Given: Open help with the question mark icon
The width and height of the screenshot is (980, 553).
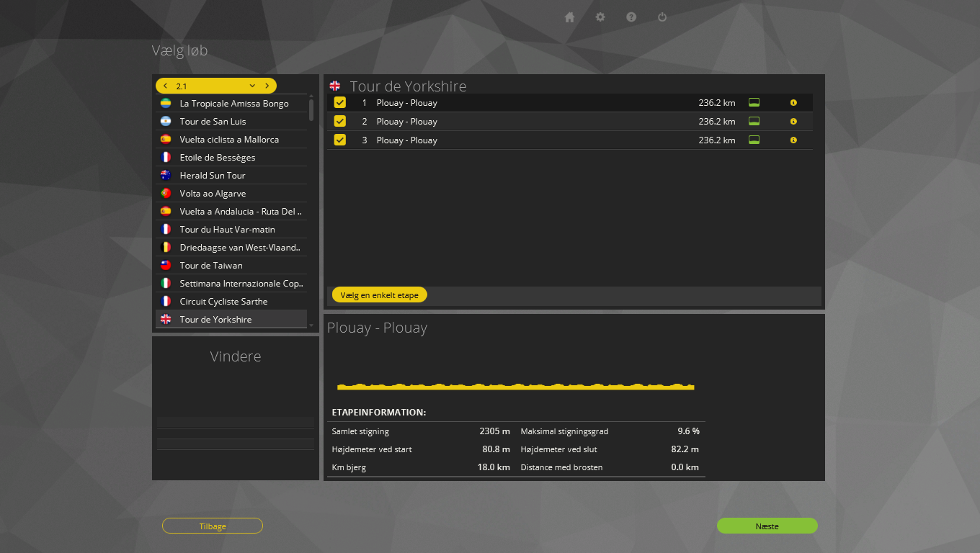Looking at the screenshot, I should (631, 17).
